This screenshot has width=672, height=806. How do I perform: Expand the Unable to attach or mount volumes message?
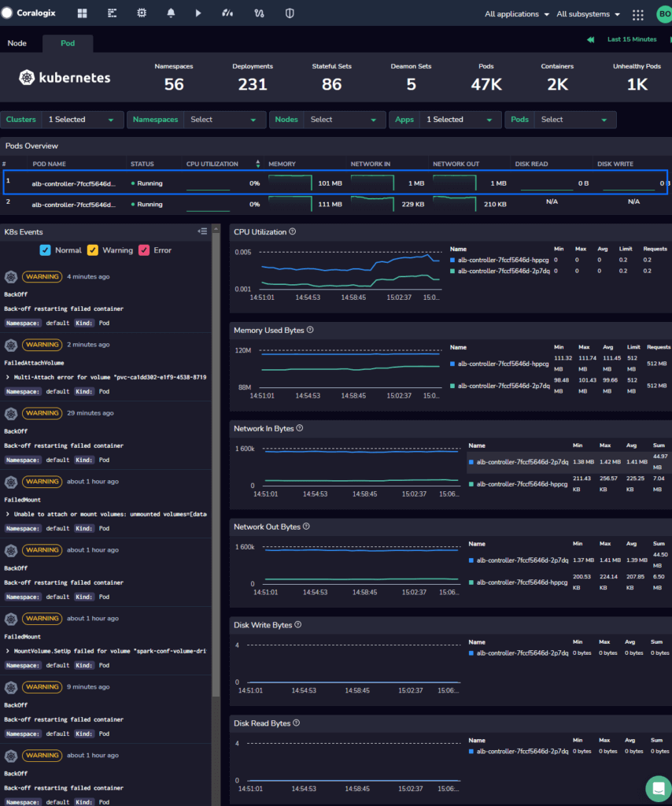point(8,514)
